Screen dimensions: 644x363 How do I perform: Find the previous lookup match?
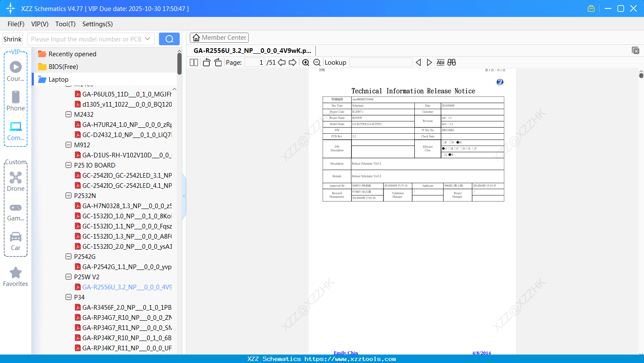(x=418, y=62)
